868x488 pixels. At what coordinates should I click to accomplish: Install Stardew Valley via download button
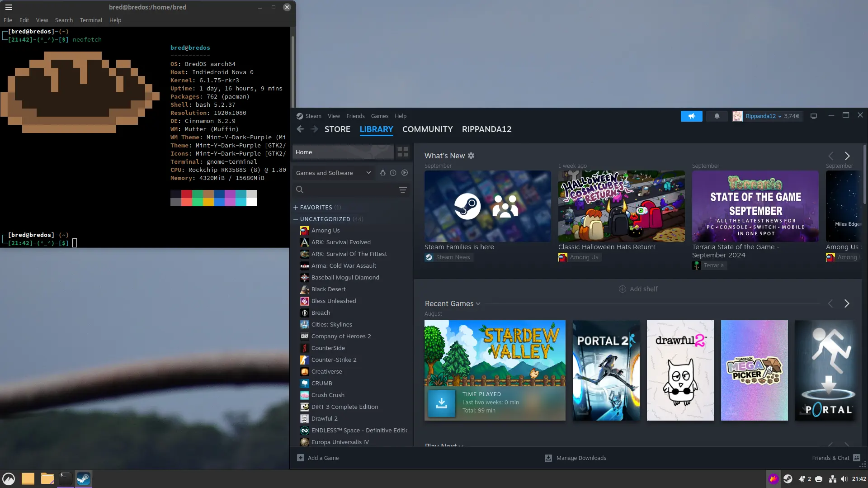[442, 403]
